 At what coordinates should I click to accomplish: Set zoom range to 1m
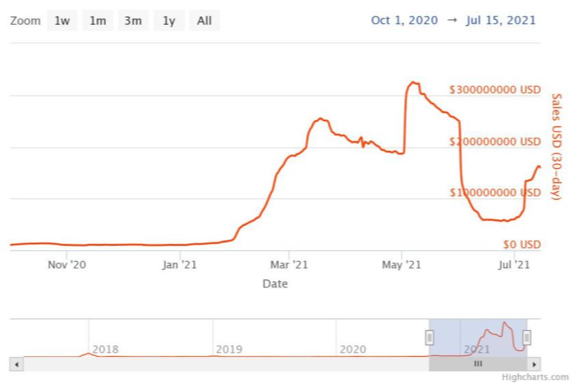coord(98,21)
